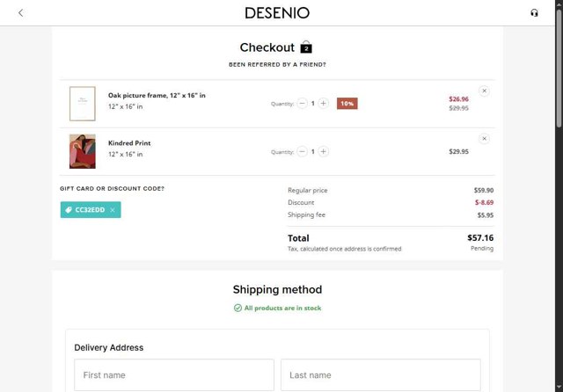Remove discount code CC32EDD
This screenshot has height=392, width=563.
pyautogui.click(x=113, y=210)
